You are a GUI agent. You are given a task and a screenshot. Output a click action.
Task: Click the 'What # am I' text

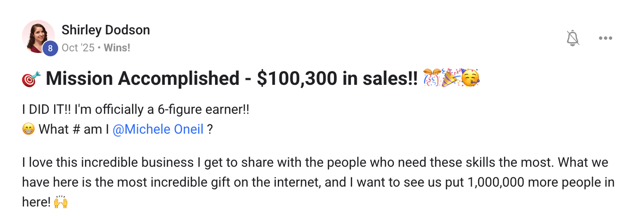pyautogui.click(x=74, y=129)
